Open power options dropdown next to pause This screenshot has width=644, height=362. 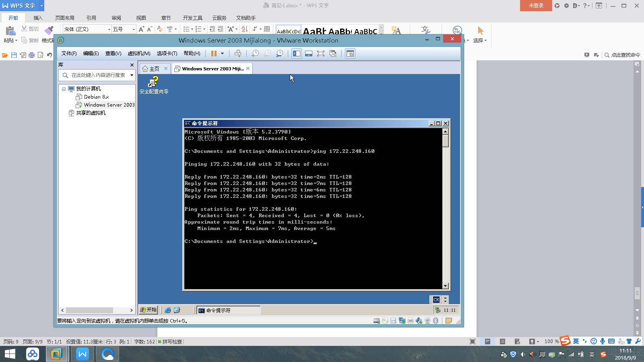(x=222, y=53)
